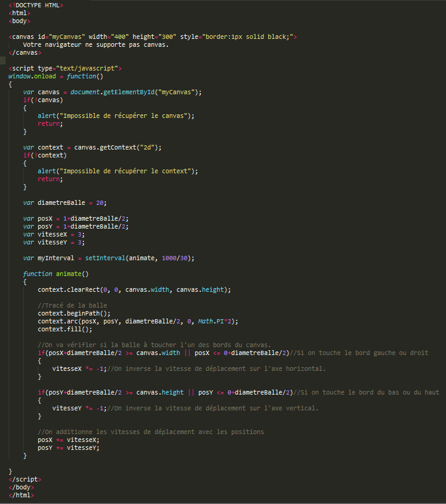Click the closing '</script>' tag
Image resolution: width=446 pixels, height=504 pixels.
point(25,479)
